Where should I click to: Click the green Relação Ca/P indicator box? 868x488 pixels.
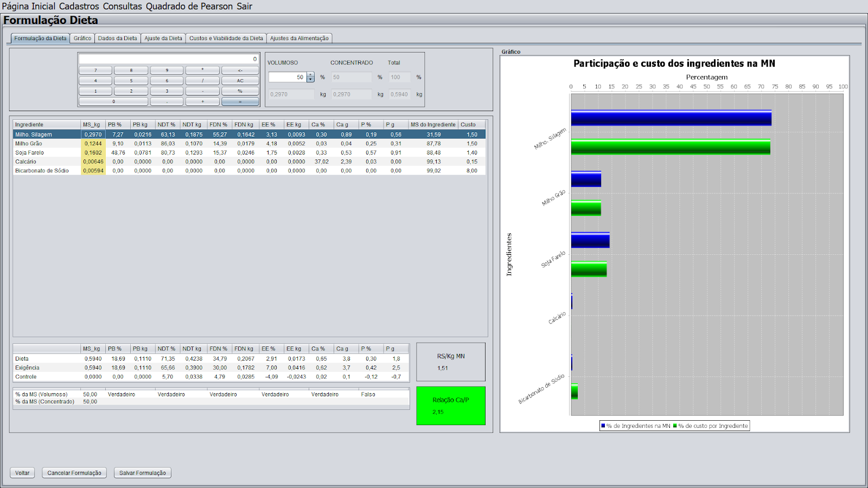450,406
